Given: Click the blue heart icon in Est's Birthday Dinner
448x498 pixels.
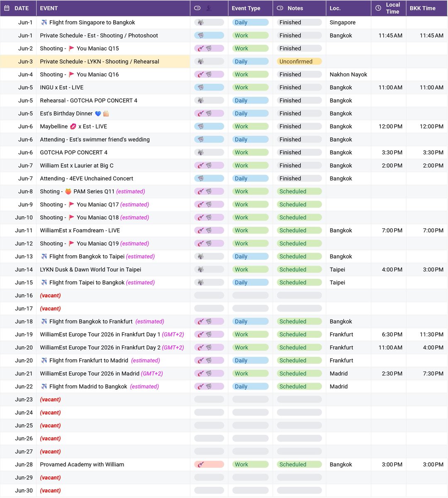Looking at the screenshot, I should tap(98, 114).
